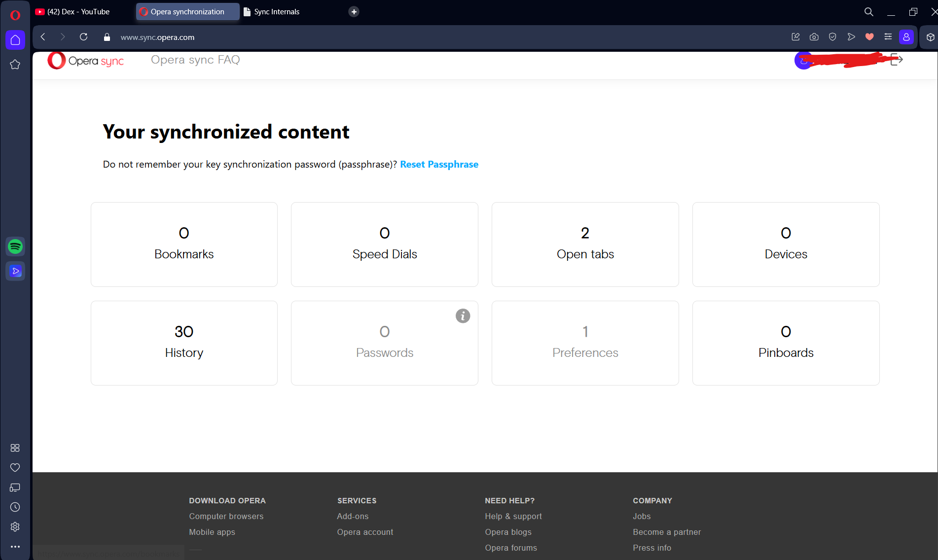
Task: Open the plus button to add new tab
Action: click(353, 11)
